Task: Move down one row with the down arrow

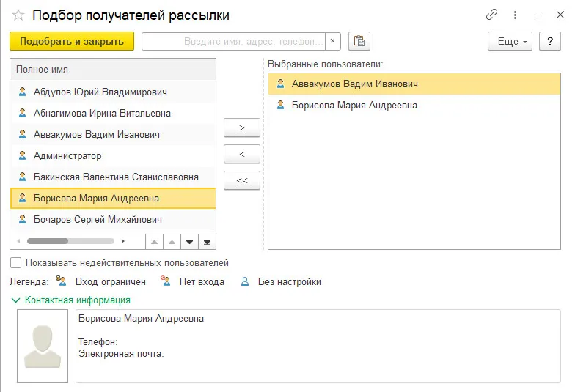Action: click(190, 241)
